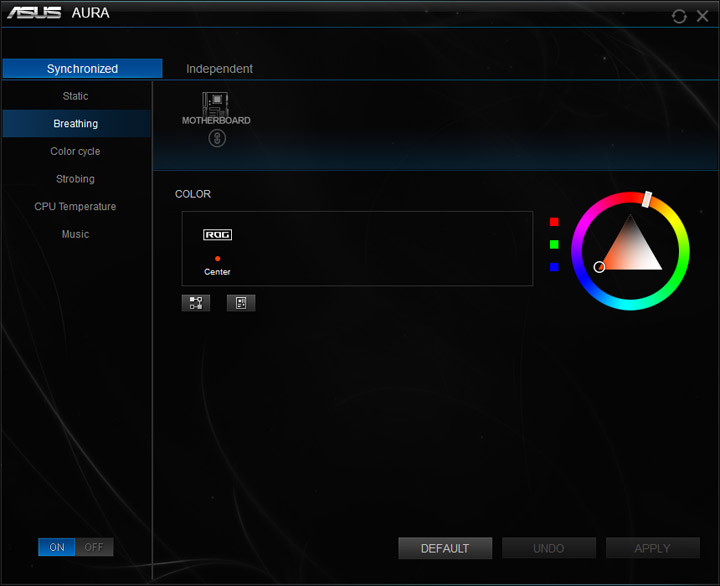Click the COLOR section label
Screen dimensions: 720x586
coord(193,194)
